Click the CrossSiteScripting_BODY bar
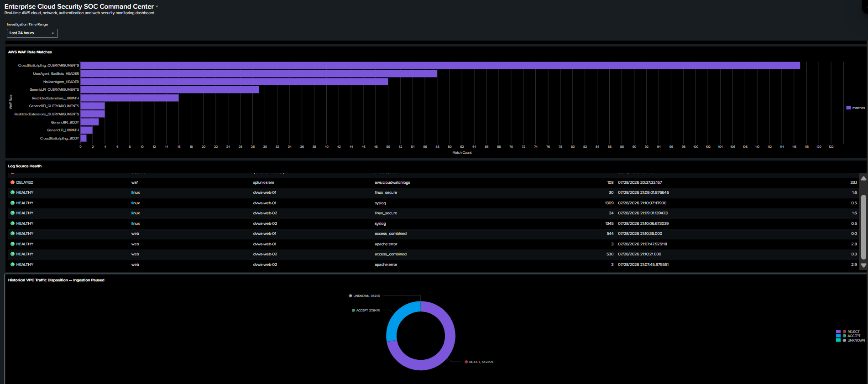Viewport: 868px width, 384px height. point(84,138)
